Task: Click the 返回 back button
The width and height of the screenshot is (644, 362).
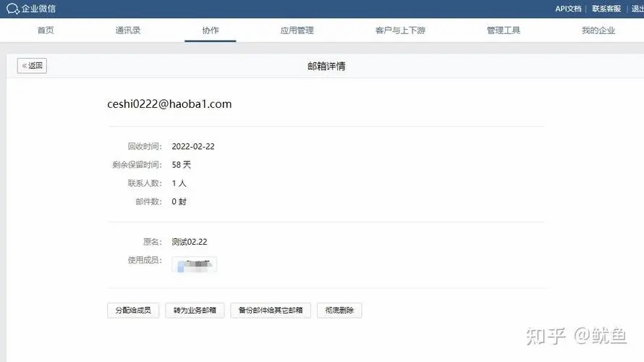Action: [x=33, y=66]
